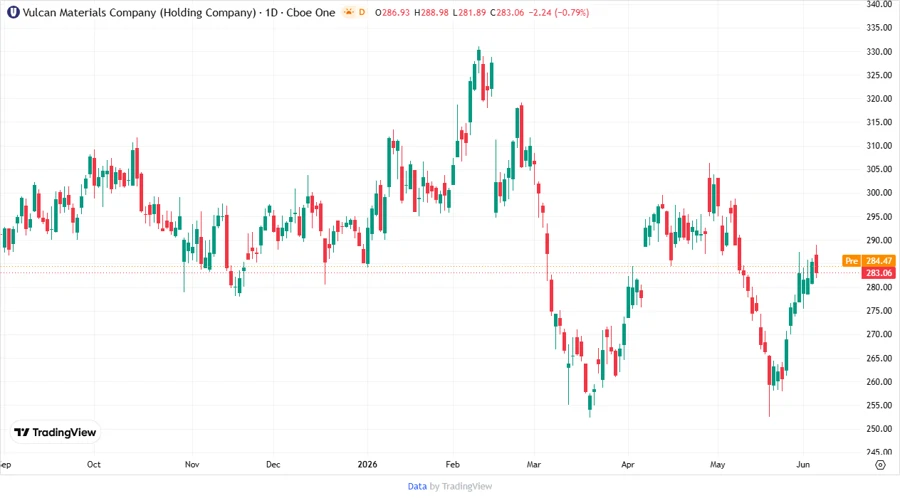Viewport: 900px width, 498px height.
Task: Click the Nov time axis label
Action: (x=192, y=464)
